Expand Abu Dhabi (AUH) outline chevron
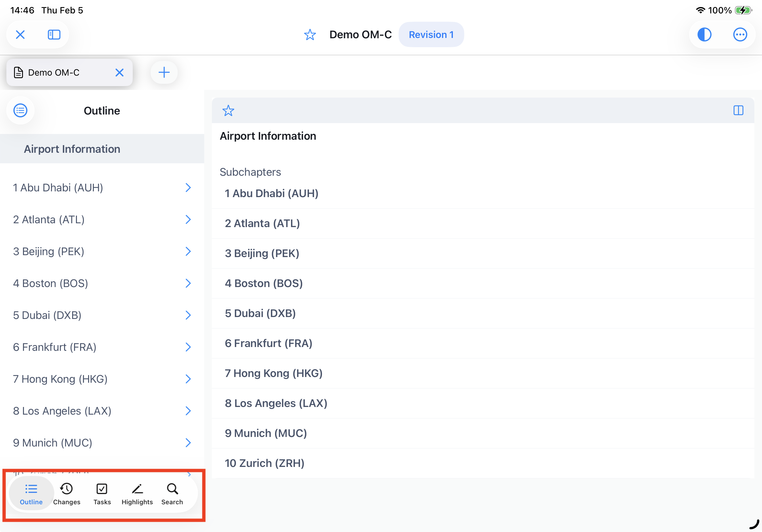The width and height of the screenshot is (762, 532). pyautogui.click(x=188, y=188)
